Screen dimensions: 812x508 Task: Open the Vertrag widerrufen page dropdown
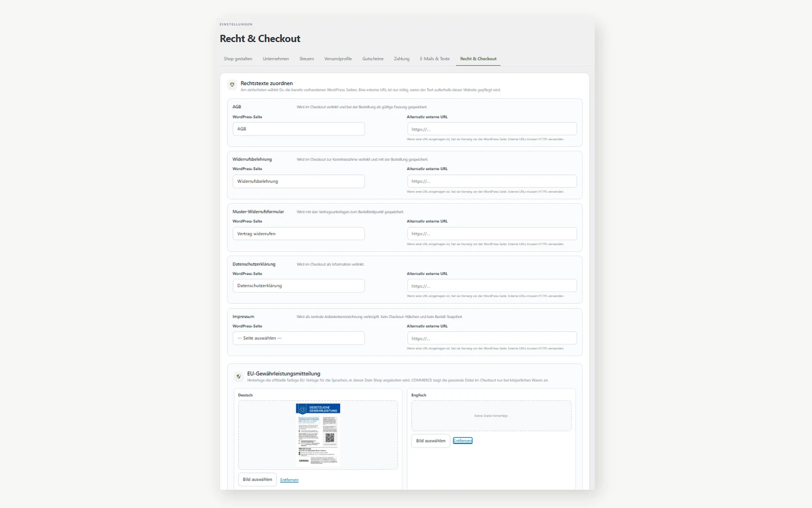click(x=298, y=234)
